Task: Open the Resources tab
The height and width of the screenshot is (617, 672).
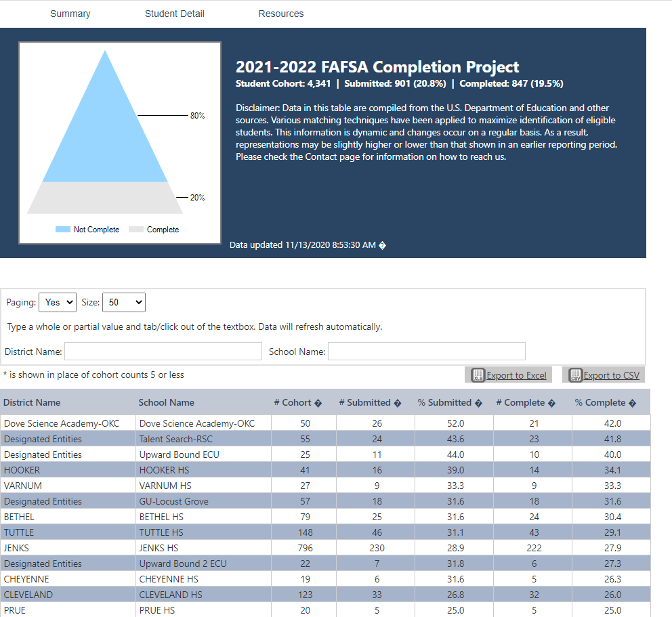Action: point(280,14)
